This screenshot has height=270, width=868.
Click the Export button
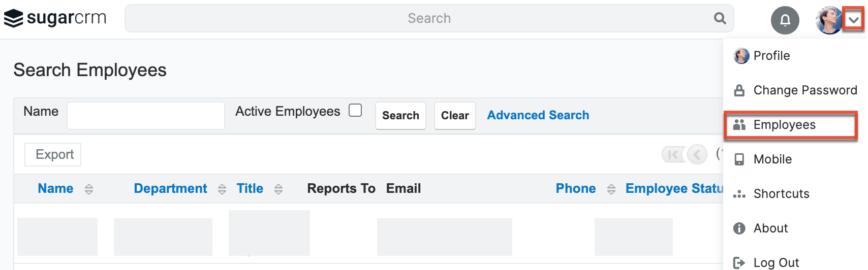point(53,154)
